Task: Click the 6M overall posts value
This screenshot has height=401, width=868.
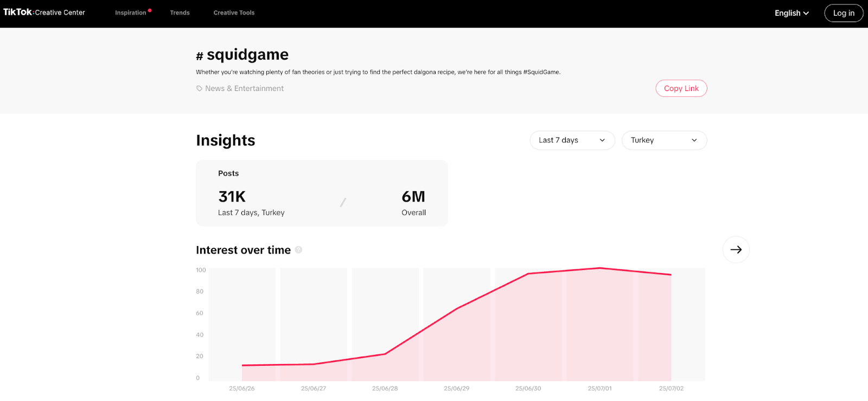Action: coord(413,196)
